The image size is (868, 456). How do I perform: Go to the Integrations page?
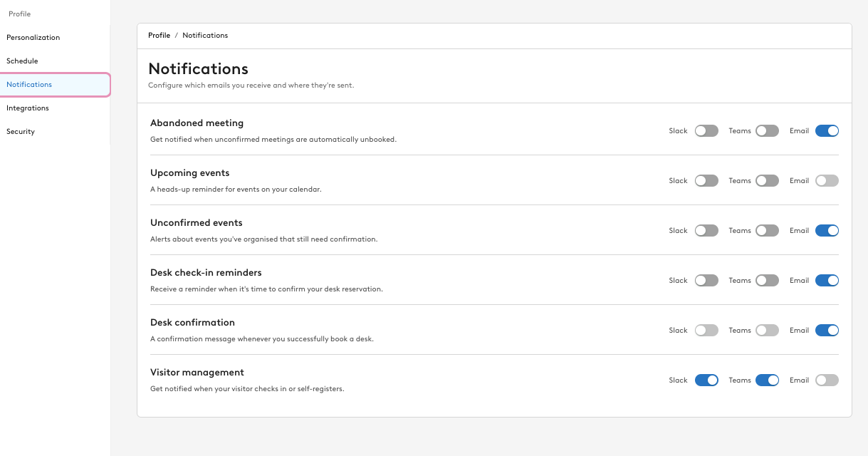coord(27,108)
